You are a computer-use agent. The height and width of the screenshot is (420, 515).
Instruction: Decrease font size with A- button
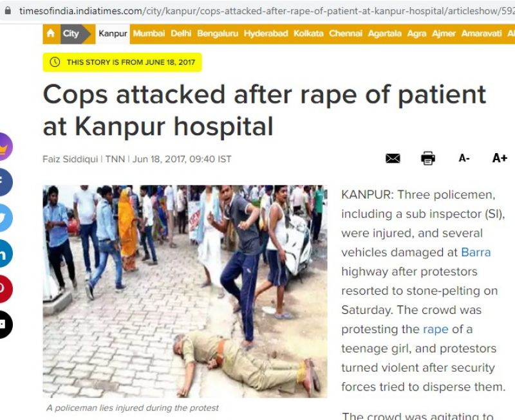pos(464,158)
